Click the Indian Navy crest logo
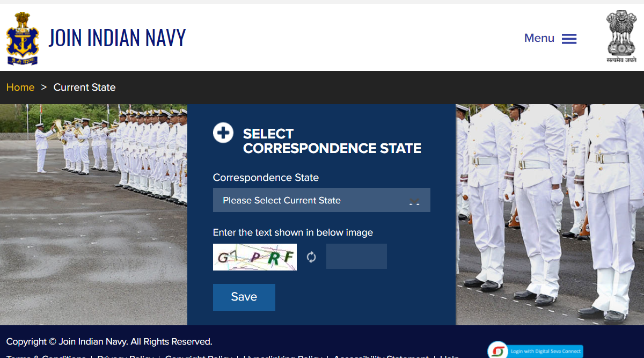 (x=23, y=38)
